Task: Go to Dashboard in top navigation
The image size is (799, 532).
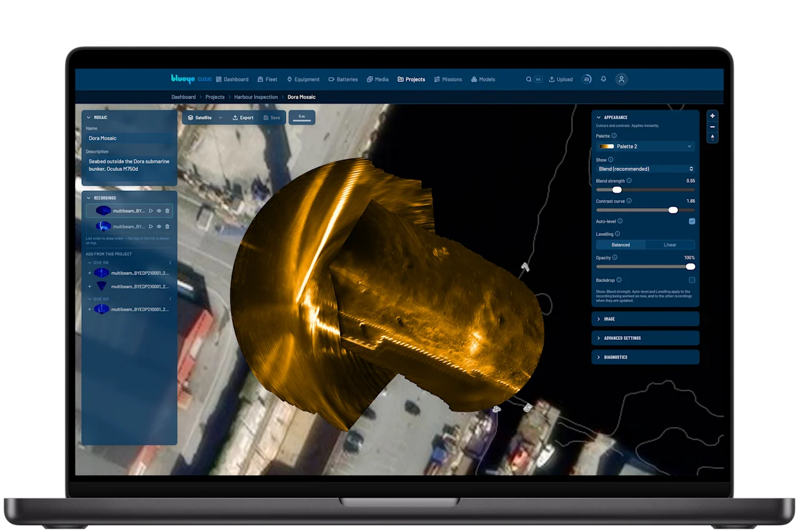Action: click(x=232, y=79)
